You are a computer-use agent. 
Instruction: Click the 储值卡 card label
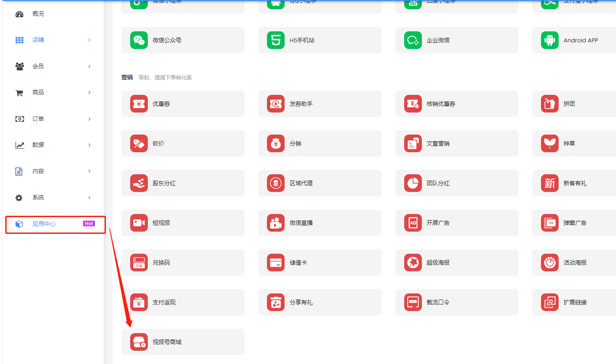coord(298,263)
